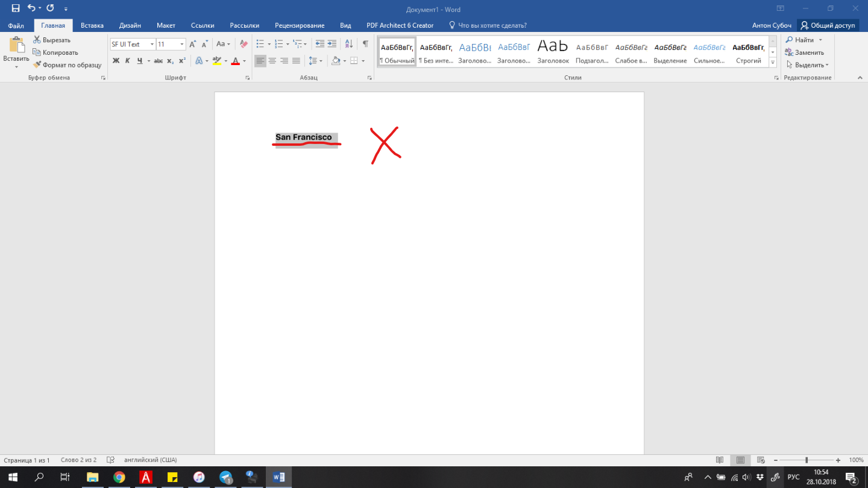
Task: Open line spacing options
Action: coord(315,61)
